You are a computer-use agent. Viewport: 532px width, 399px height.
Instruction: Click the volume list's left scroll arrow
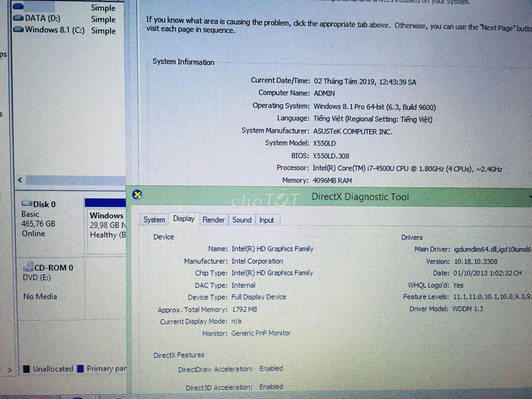[20, 180]
